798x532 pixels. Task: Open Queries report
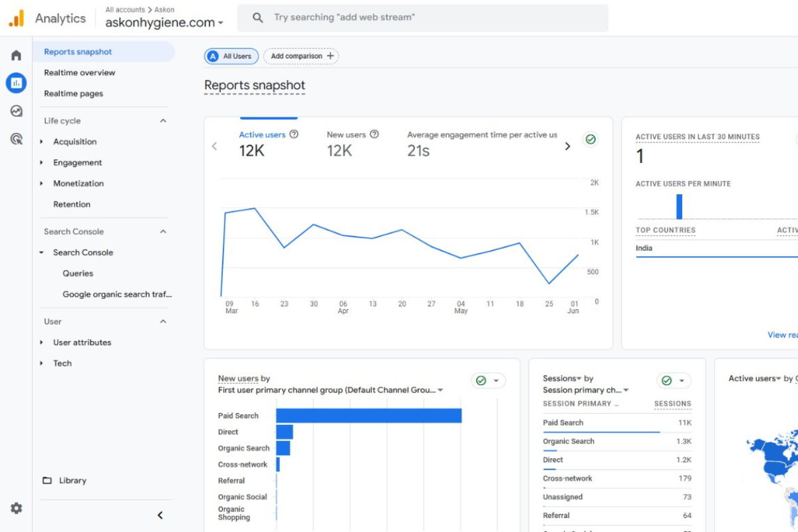tap(78, 273)
